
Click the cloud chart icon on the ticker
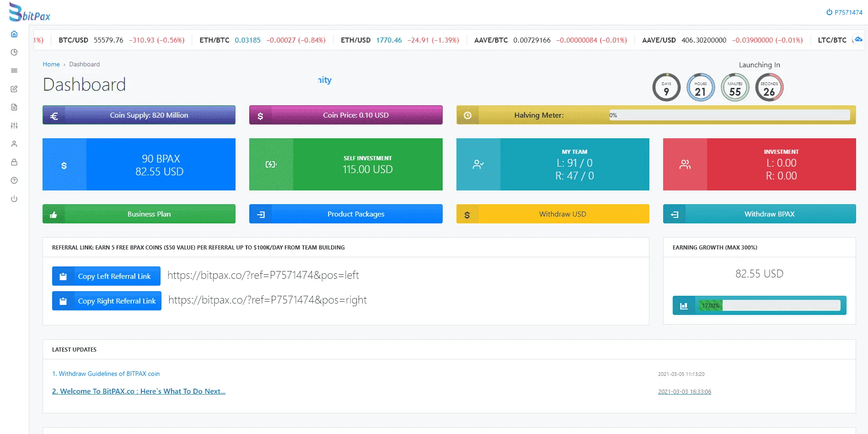[858, 40]
